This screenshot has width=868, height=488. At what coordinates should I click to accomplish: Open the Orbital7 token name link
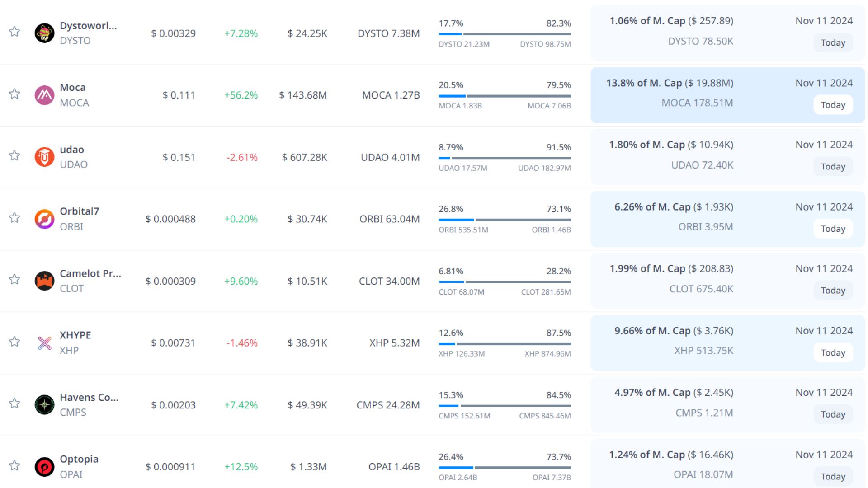79,211
